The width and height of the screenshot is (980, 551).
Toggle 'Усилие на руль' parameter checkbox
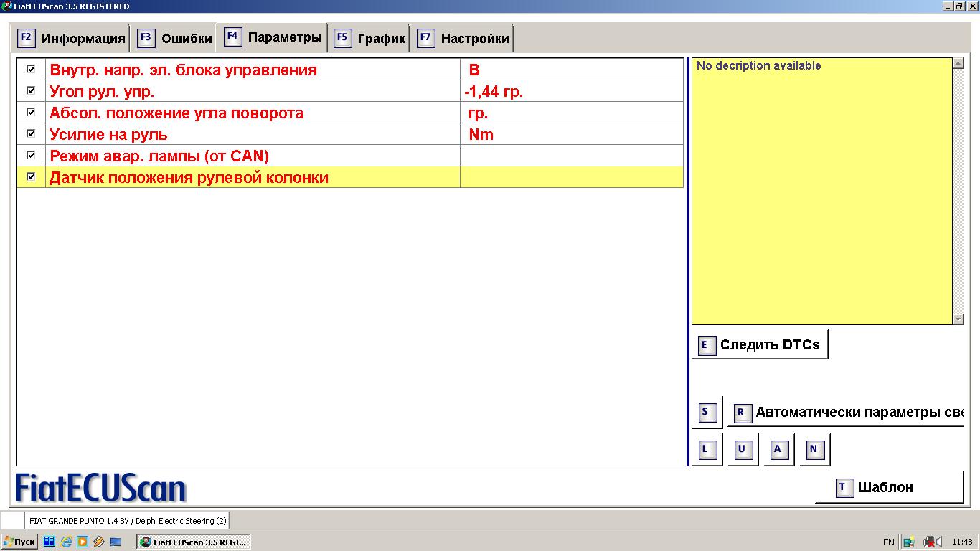coord(31,134)
